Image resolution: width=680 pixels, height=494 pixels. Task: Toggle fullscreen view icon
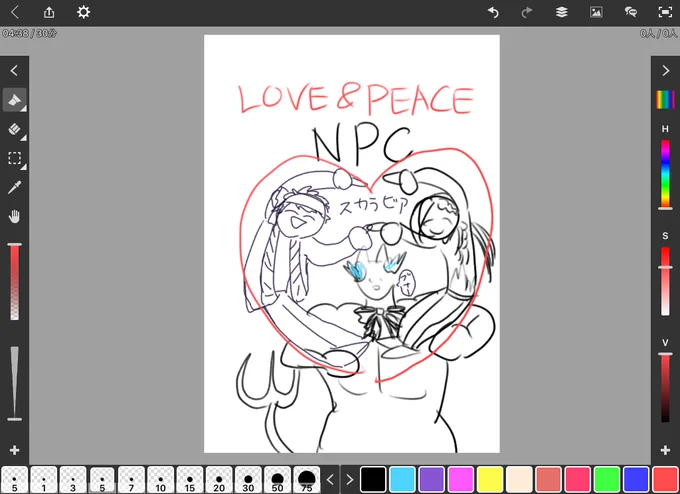(x=665, y=12)
